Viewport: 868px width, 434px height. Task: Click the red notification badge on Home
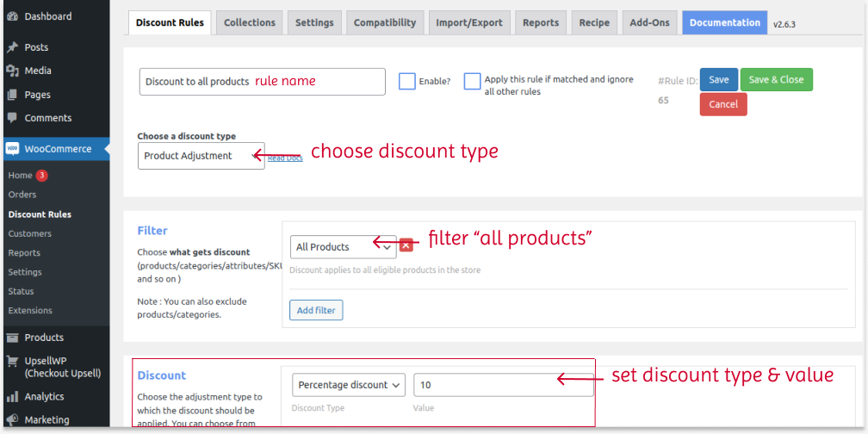pos(42,176)
